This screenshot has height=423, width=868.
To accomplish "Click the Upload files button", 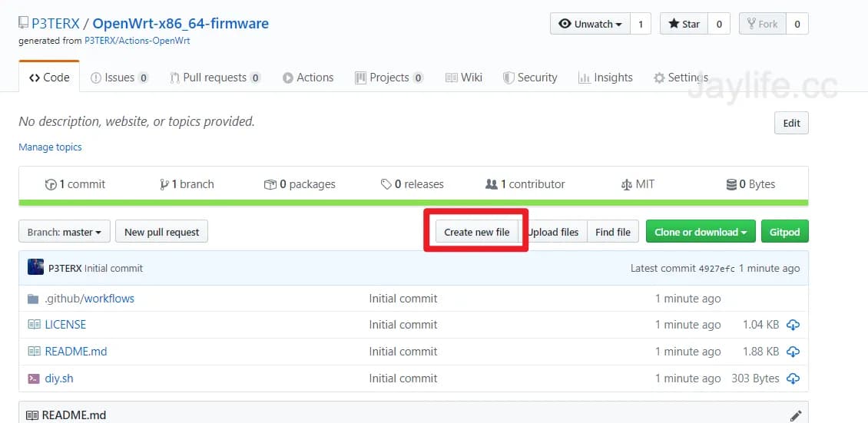I will pyautogui.click(x=554, y=232).
